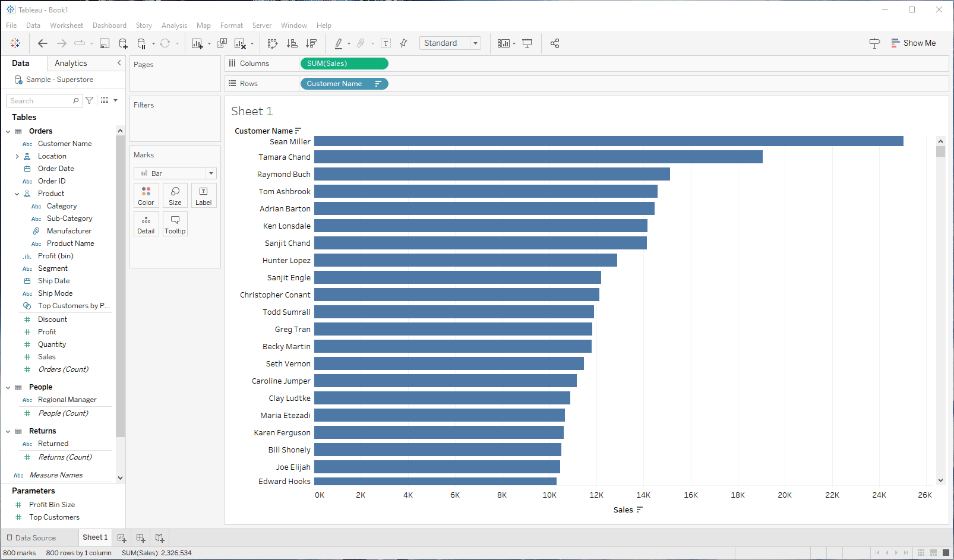The image size is (954, 560).
Task: Click the Sort Descending toolbar icon
Action: tap(311, 43)
